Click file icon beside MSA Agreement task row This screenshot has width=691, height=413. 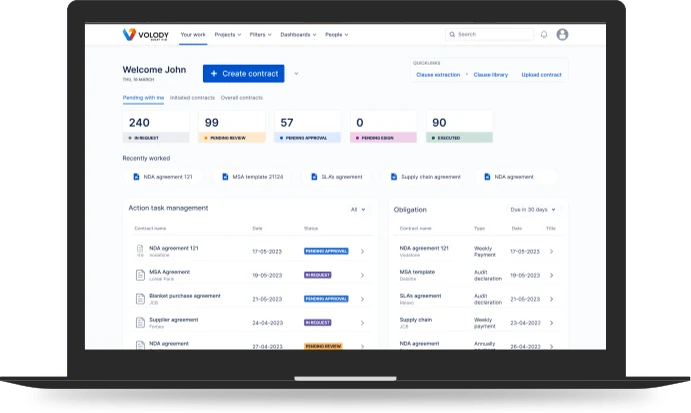tap(140, 275)
